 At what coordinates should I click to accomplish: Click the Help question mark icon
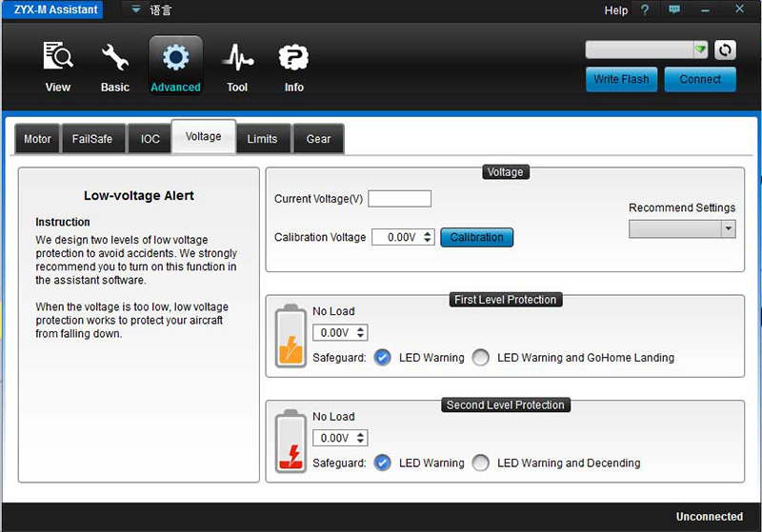click(645, 10)
